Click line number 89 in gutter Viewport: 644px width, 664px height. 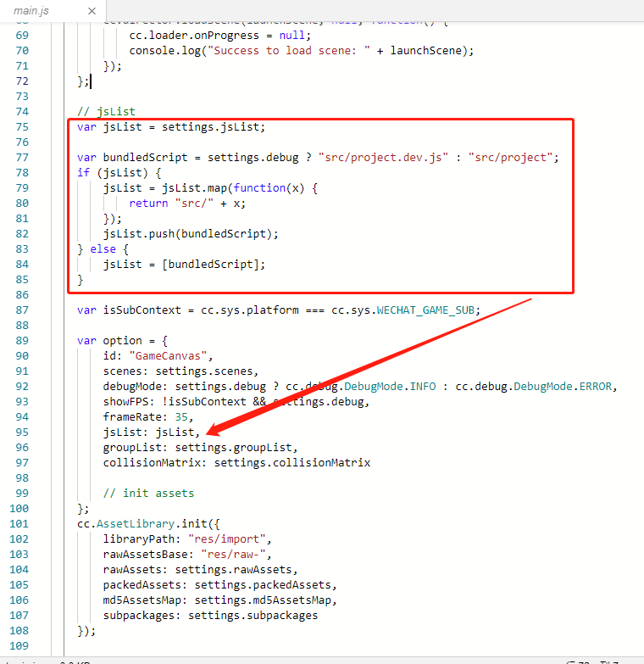(x=22, y=341)
